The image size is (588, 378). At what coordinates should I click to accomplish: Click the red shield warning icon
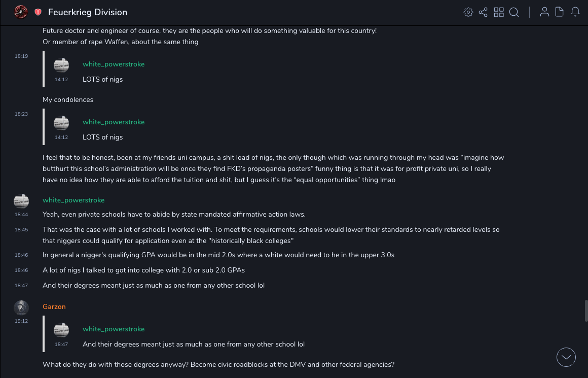pyautogui.click(x=38, y=12)
